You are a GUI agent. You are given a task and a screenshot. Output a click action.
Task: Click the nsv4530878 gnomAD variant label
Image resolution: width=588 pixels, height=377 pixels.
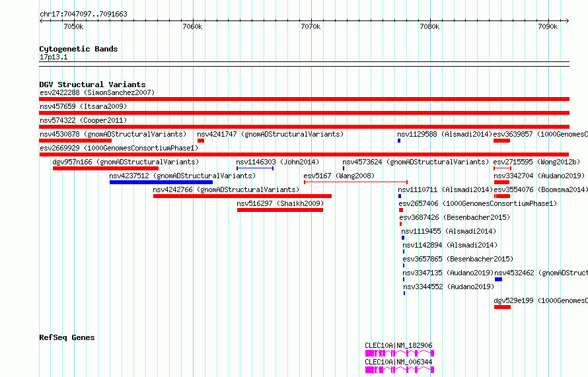(x=113, y=134)
